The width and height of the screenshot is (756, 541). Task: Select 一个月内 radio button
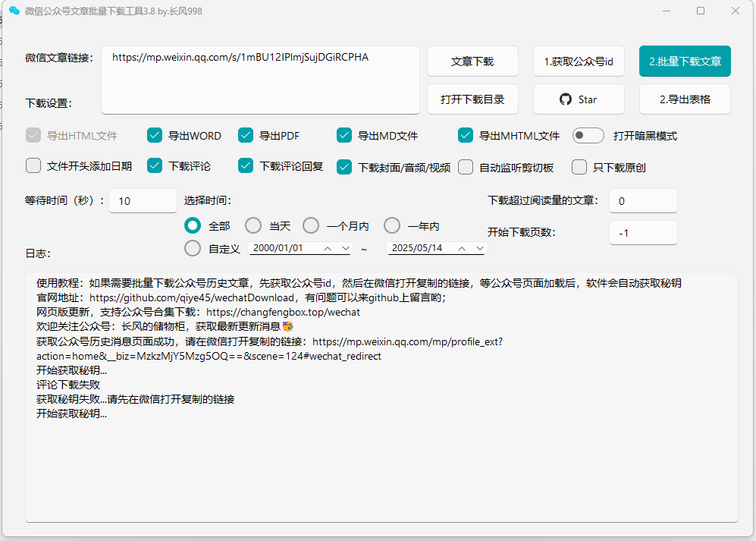pyautogui.click(x=311, y=225)
